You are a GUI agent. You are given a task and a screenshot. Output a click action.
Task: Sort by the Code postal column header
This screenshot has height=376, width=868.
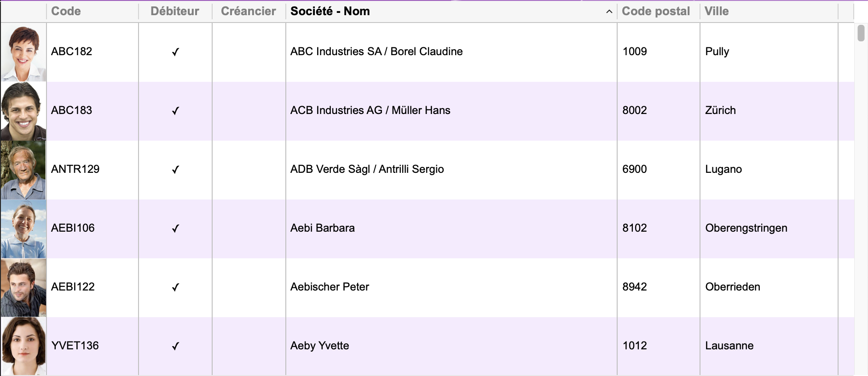click(656, 11)
